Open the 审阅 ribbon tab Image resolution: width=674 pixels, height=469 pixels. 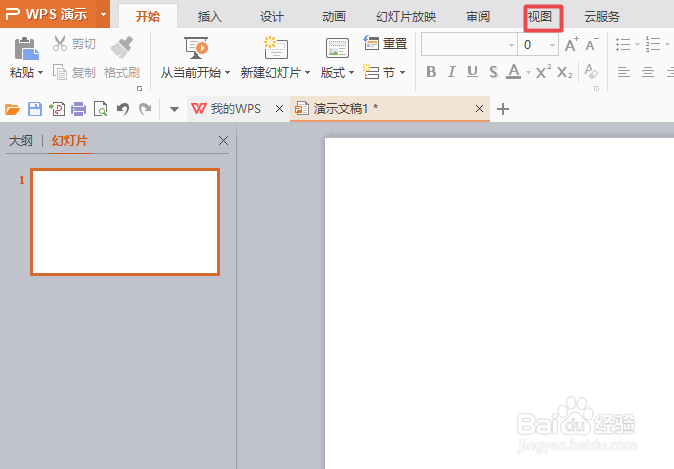(x=478, y=16)
